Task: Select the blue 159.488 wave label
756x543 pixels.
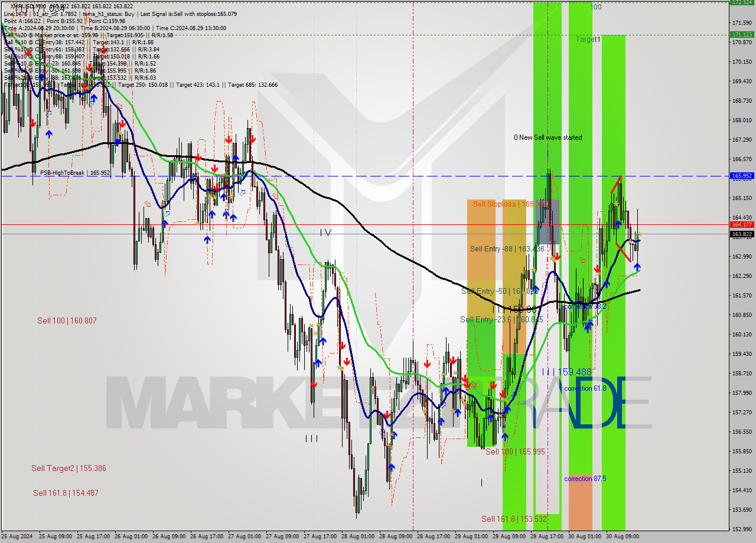Action: 567,372
